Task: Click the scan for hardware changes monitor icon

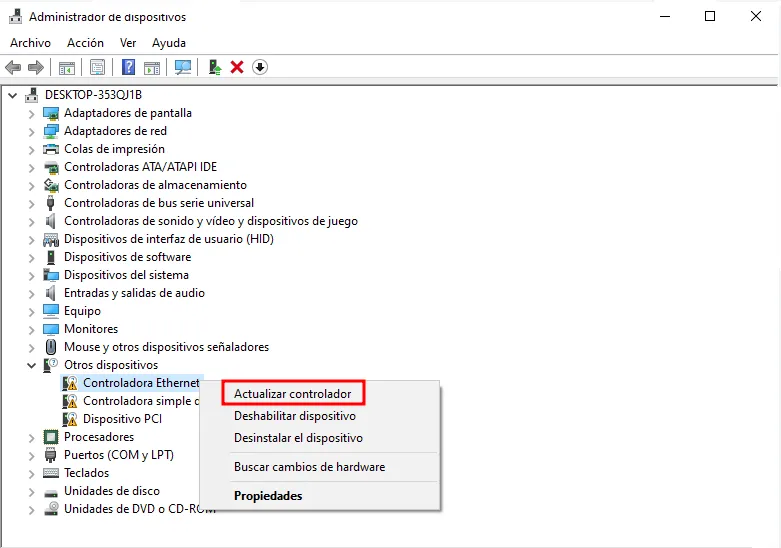Action: click(183, 67)
